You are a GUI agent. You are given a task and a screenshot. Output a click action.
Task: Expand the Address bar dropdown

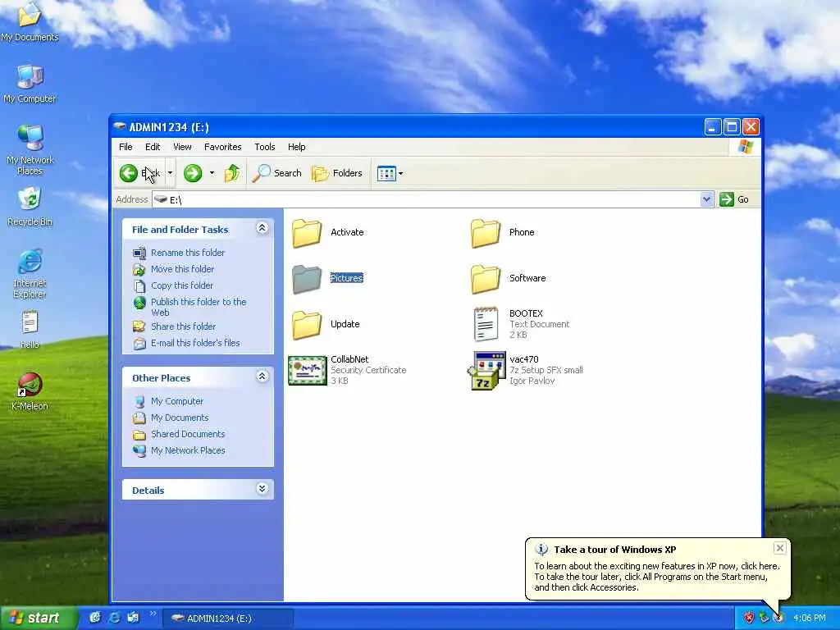pos(706,199)
